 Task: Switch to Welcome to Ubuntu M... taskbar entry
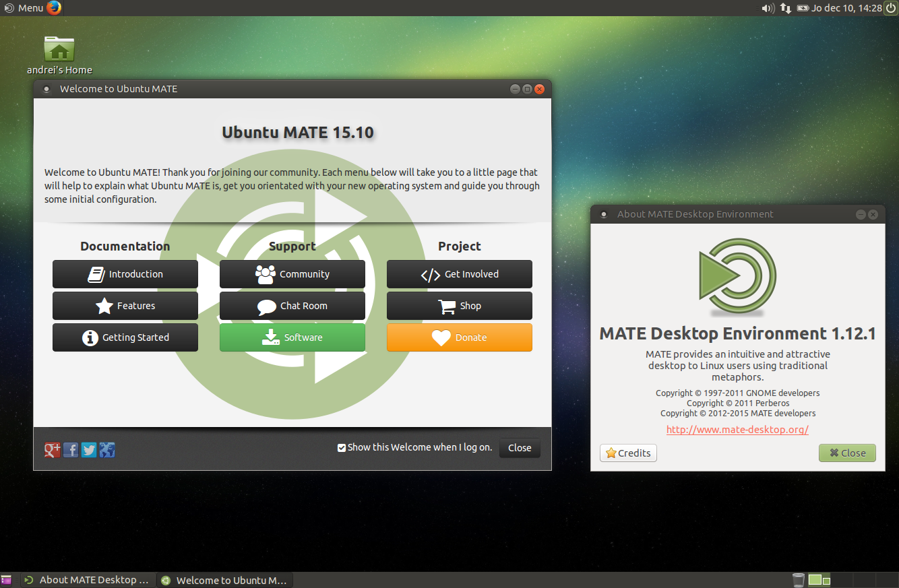click(x=224, y=580)
